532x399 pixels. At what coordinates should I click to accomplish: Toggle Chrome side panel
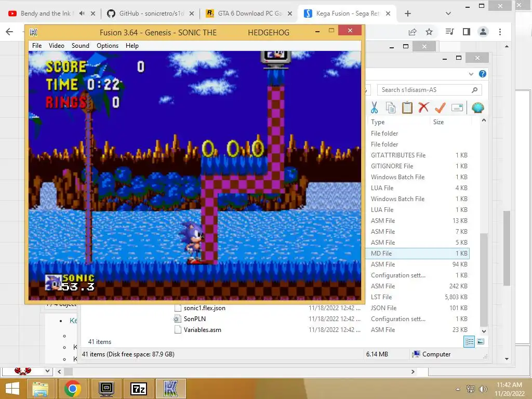[467, 32]
